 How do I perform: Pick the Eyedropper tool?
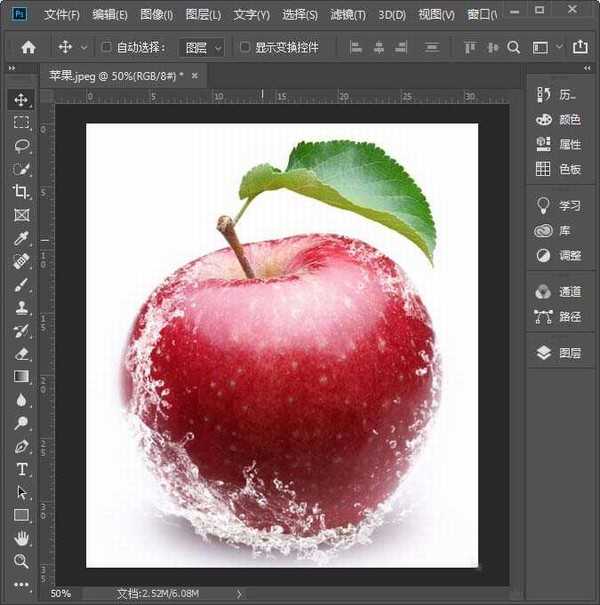tap(21, 238)
